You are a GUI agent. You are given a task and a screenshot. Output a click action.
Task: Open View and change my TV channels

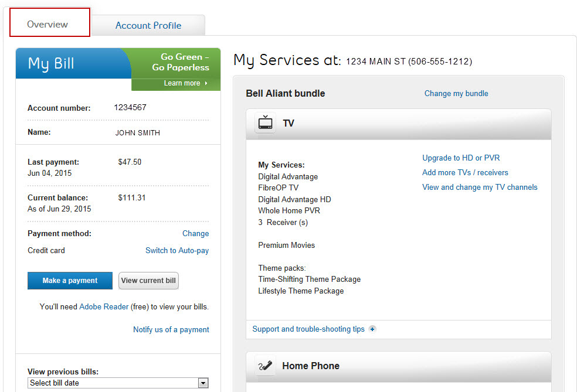(x=480, y=187)
